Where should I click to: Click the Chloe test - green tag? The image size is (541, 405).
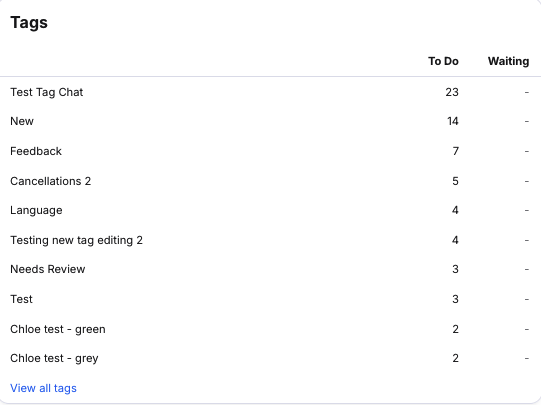(x=58, y=329)
